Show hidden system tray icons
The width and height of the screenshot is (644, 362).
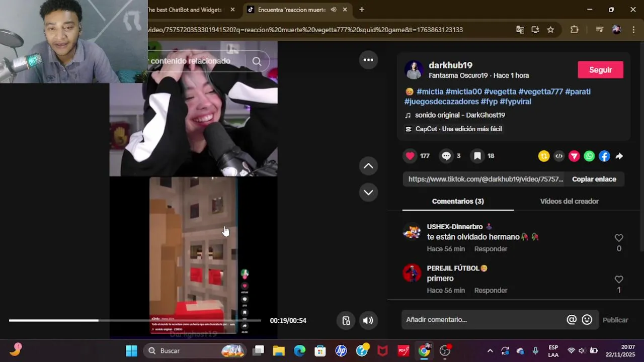[x=490, y=350]
